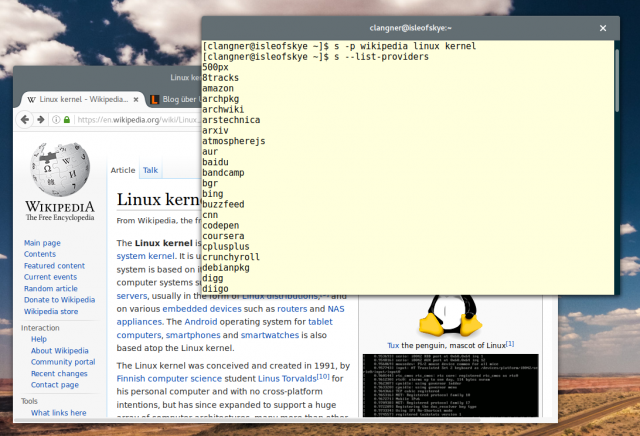640x436 pixels.
Task: Switch to the Blog über tab
Action: click(175, 99)
